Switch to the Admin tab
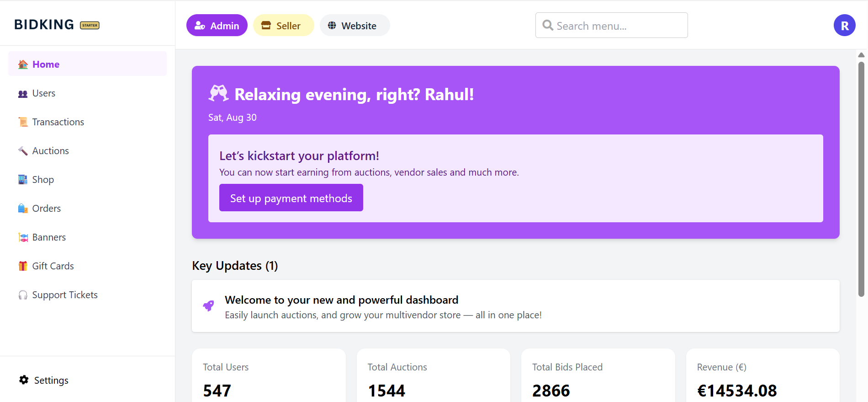The height and width of the screenshot is (402, 868). click(x=217, y=26)
